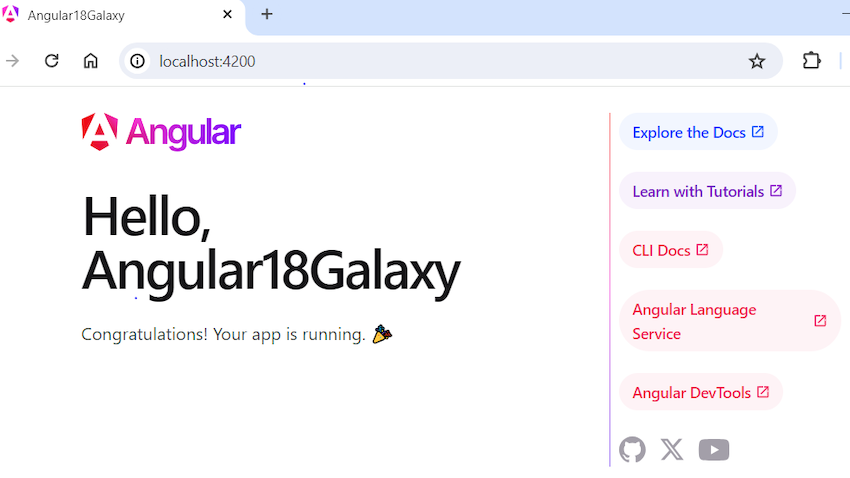View site information icon in address bar
Viewport: 850px width, 478px height.
pos(138,61)
